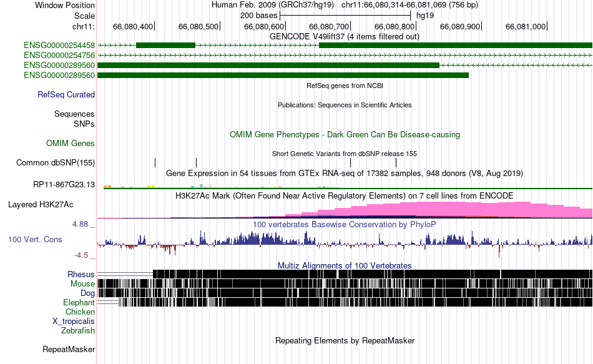The image size is (593, 364).
Task: Click the ENSG00000254756 gene label
Action: pos(59,55)
